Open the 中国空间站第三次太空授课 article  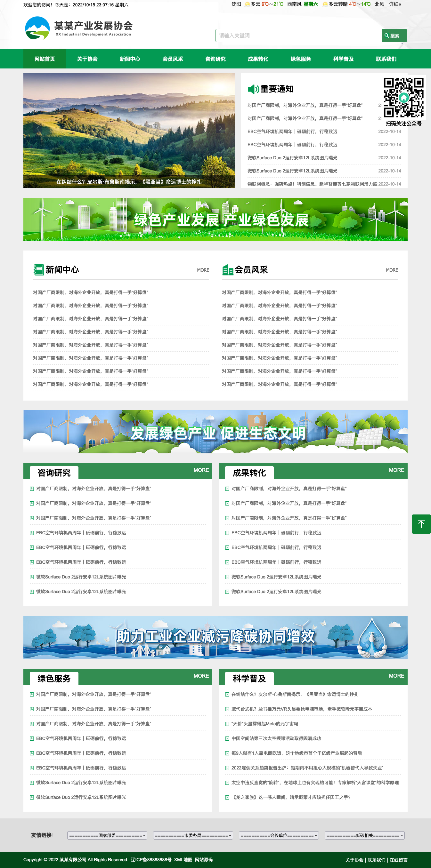pos(276,738)
